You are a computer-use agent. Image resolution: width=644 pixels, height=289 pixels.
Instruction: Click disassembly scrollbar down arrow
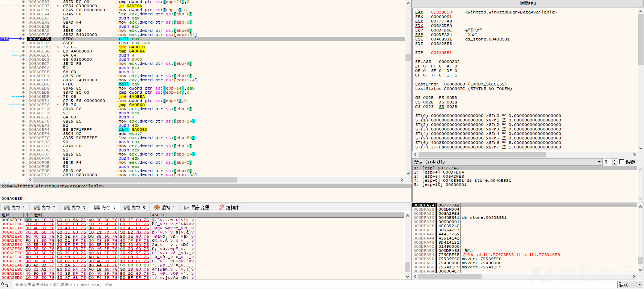pyautogui.click(x=408, y=174)
